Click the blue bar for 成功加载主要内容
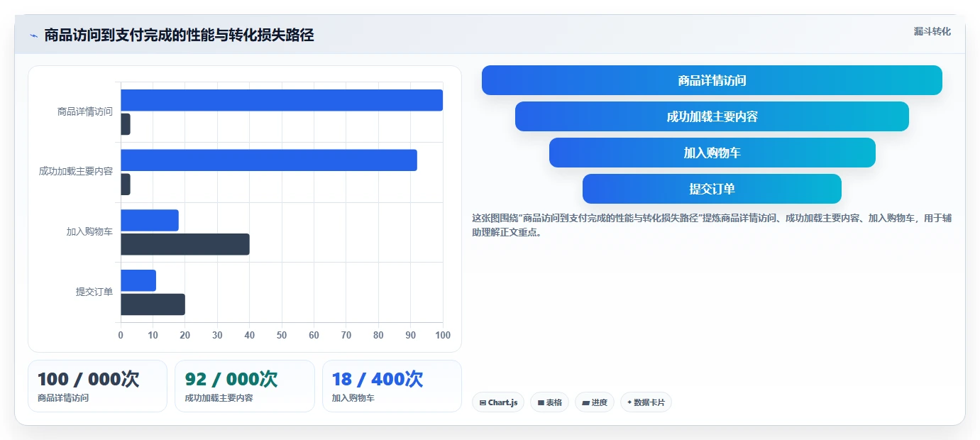This screenshot has height=440, width=980. click(x=269, y=160)
